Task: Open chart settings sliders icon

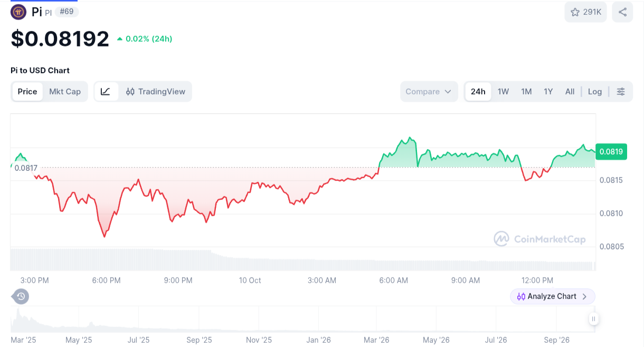Action: coord(621,91)
